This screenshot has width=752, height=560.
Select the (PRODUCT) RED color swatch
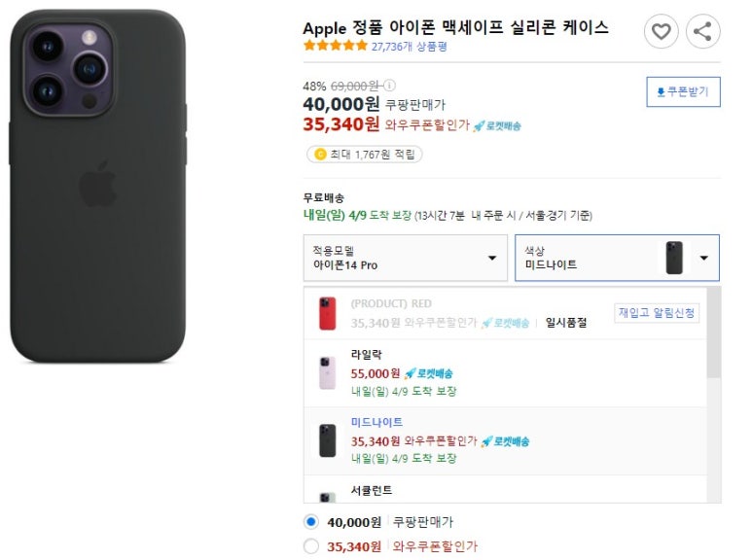[x=328, y=314]
